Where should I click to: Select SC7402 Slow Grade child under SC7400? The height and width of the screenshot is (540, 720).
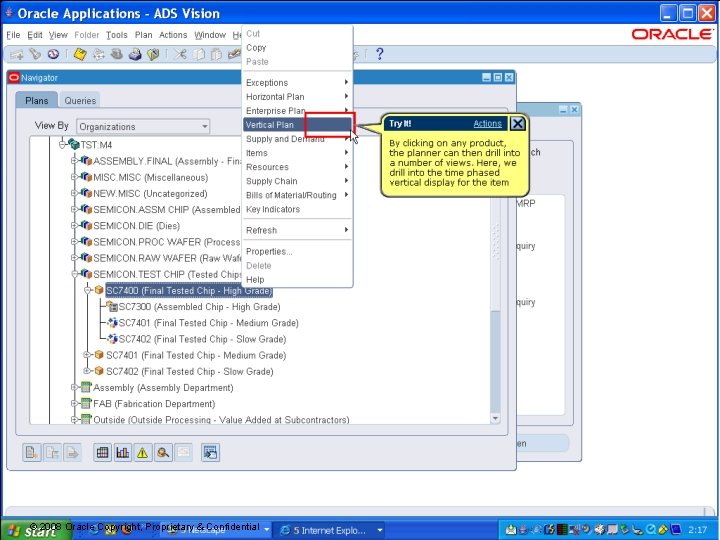tap(202, 339)
